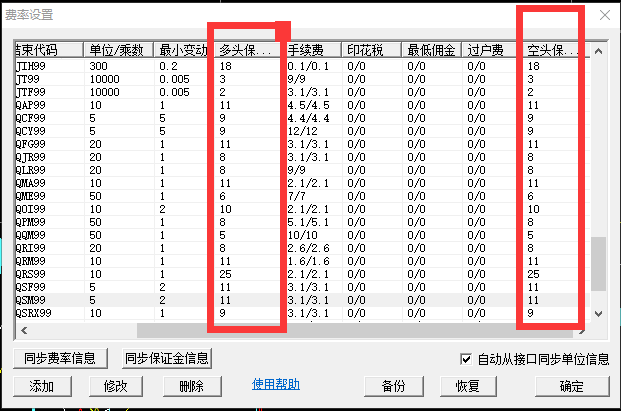Select the JTF99 row
The width and height of the screenshot is (621, 411).
[x=303, y=92]
